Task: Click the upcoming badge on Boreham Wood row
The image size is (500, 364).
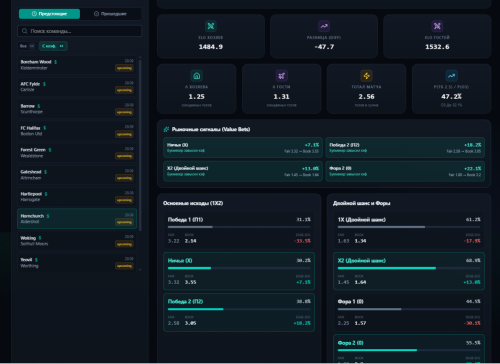Action: tap(124, 68)
